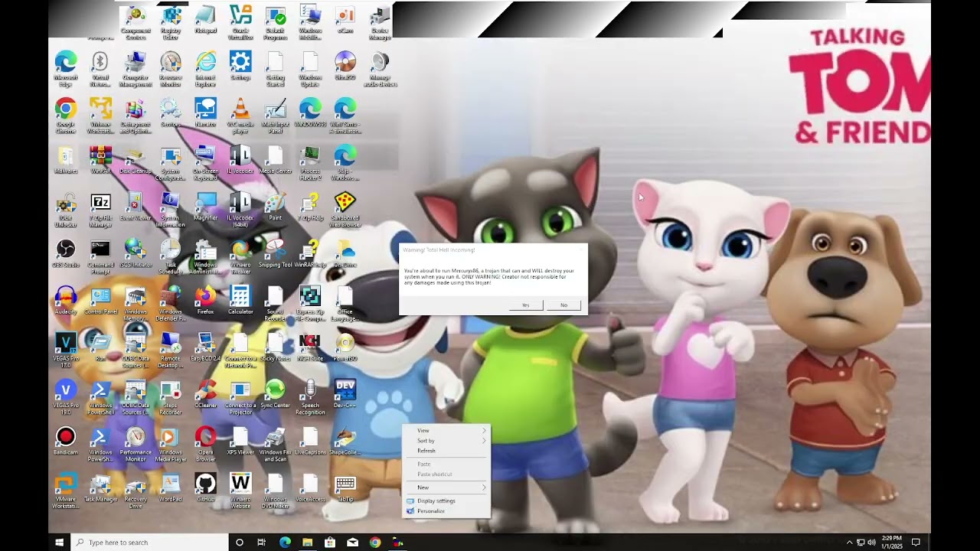The image size is (980, 551).
Task: Open Winaero Website desktop icon
Action: 240,490
